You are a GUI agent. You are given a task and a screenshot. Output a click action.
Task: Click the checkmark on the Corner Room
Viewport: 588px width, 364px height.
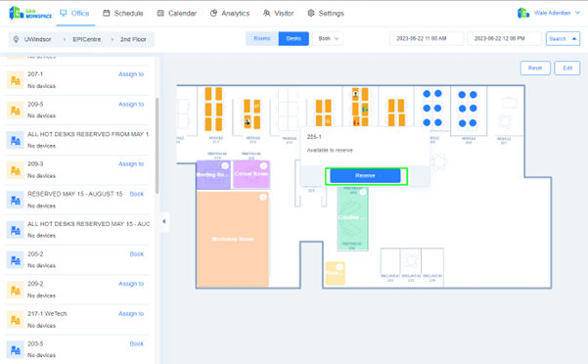tap(263, 165)
